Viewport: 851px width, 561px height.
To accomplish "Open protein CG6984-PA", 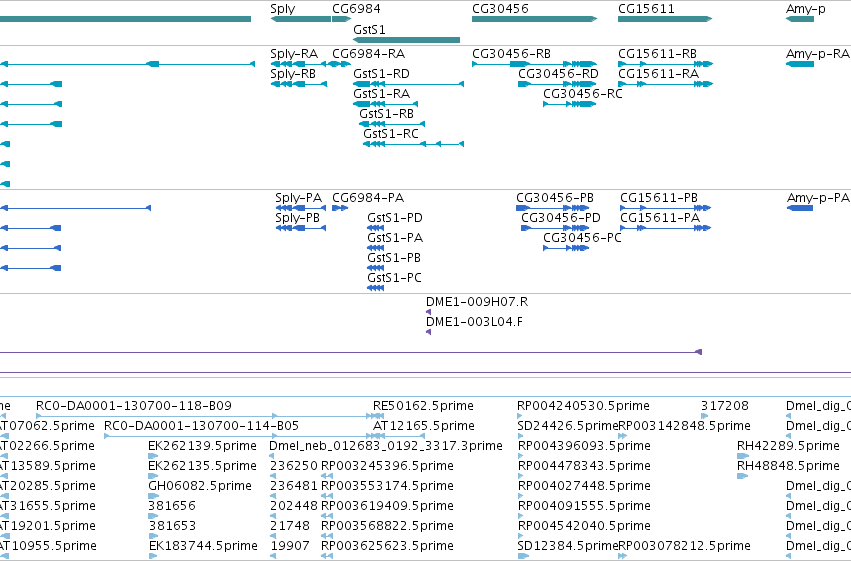I will [368, 198].
